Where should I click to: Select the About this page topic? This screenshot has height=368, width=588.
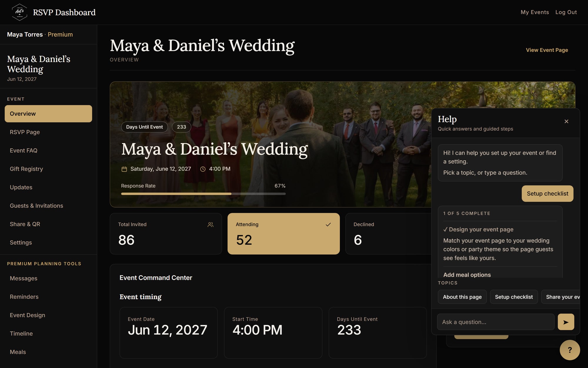coord(462,297)
